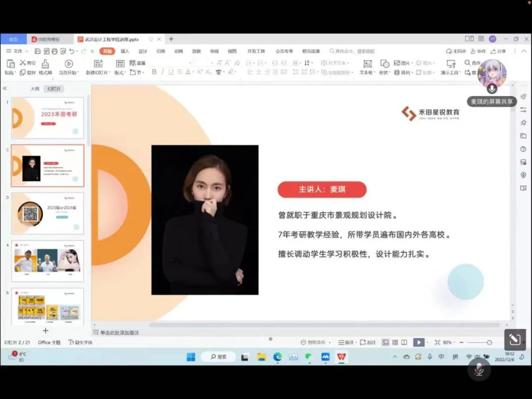The width and height of the screenshot is (532, 399).
Task: Click the Paste (粘贴) clipboard icon
Action: coord(9,64)
